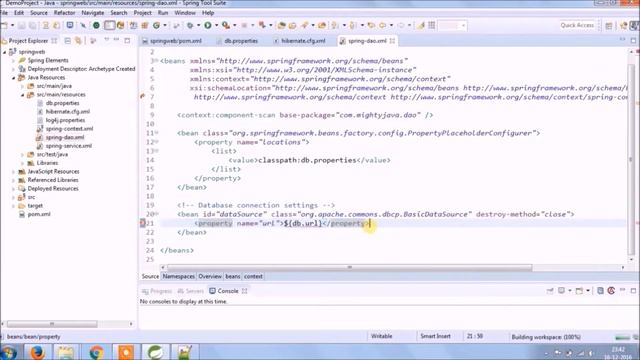Click the Quick Access search field
This screenshot has width=640, height=360.
point(577,25)
